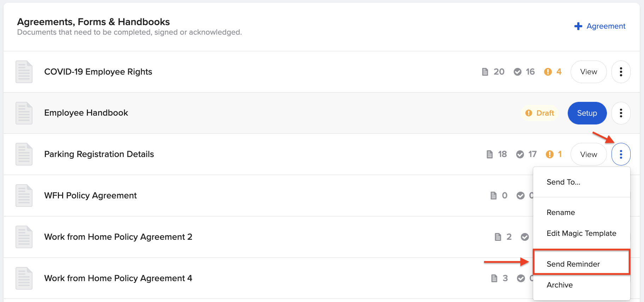Click the WFH Policy Agreement document icon

pyautogui.click(x=24, y=196)
